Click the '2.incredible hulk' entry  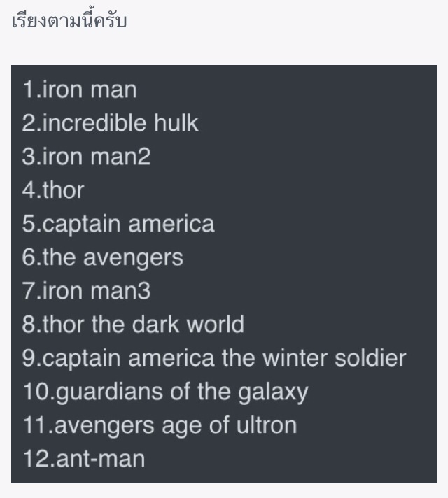[111, 123]
